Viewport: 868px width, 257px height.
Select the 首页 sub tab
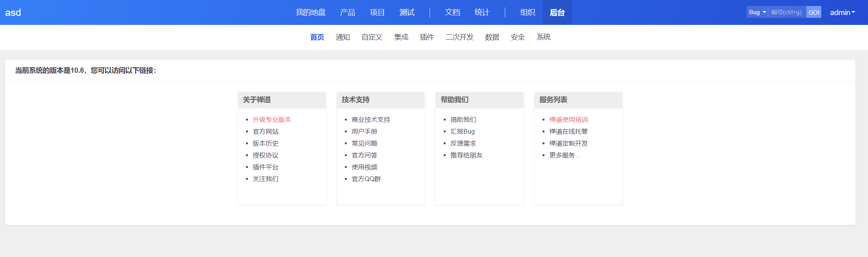317,37
